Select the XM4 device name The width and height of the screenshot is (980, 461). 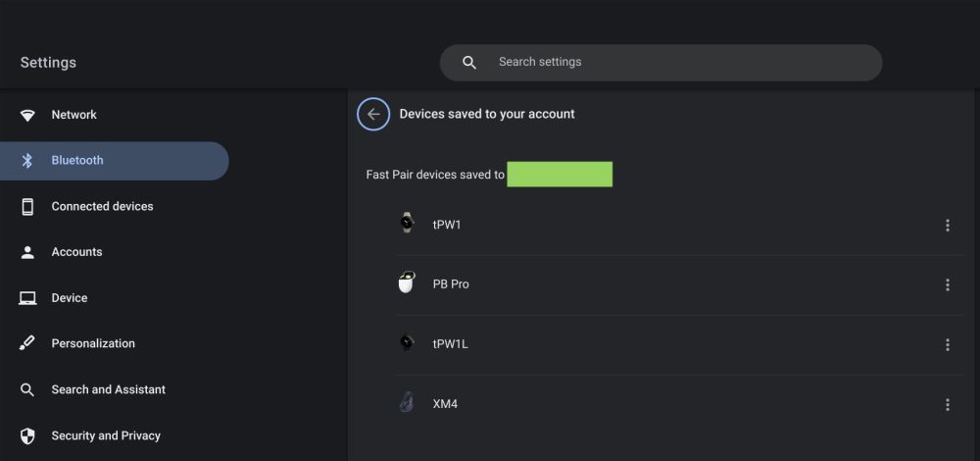[x=445, y=404]
